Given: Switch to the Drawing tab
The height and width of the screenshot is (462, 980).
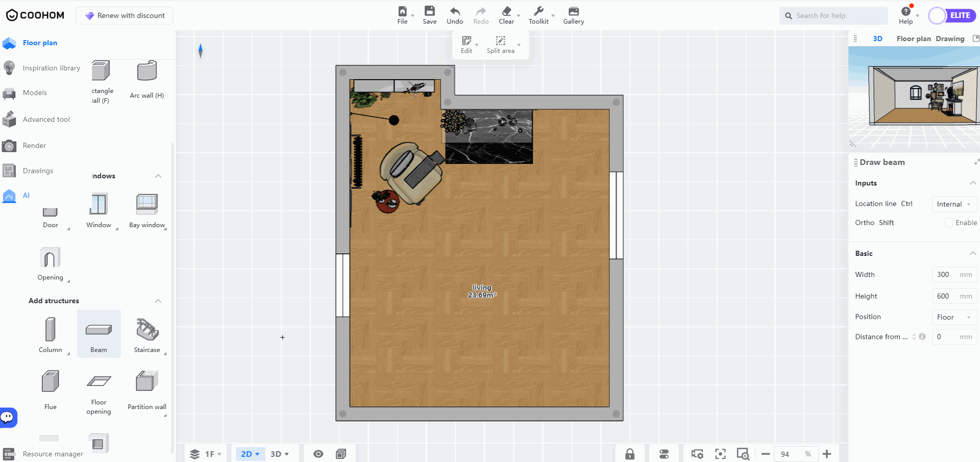Looking at the screenshot, I should (950, 39).
